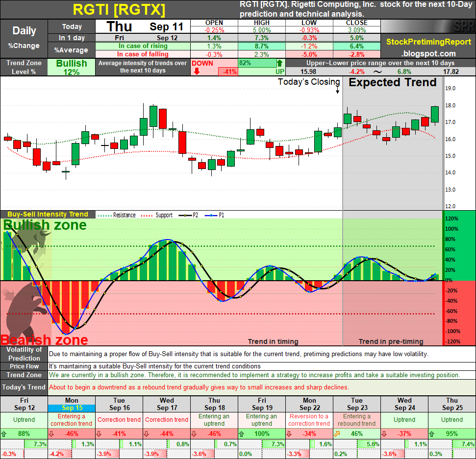Click the Support legend marker
The image size is (476, 459).
(x=147, y=216)
